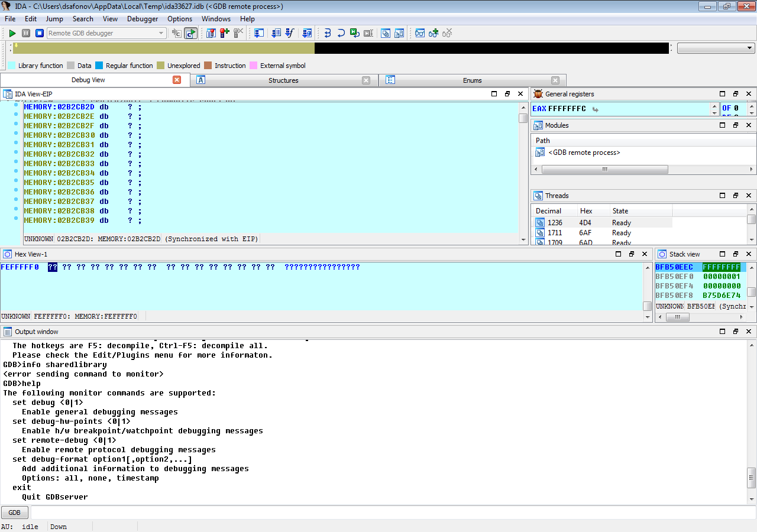The image size is (757, 532).
Task: Click the GDB command line button
Action: pyautogui.click(x=15, y=512)
